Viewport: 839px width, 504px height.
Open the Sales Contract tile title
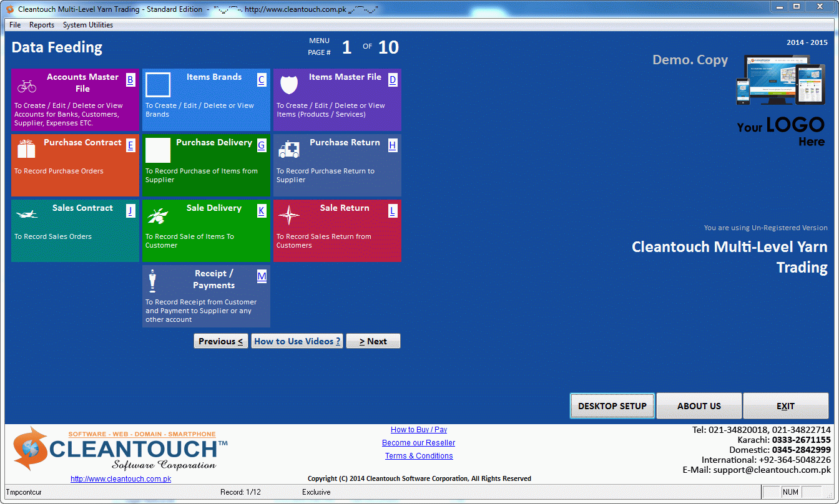click(82, 208)
